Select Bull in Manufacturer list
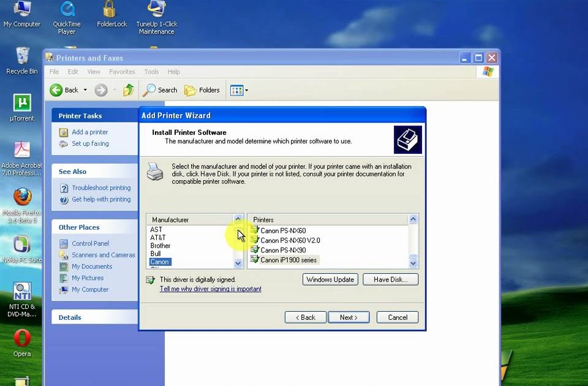 (155, 254)
